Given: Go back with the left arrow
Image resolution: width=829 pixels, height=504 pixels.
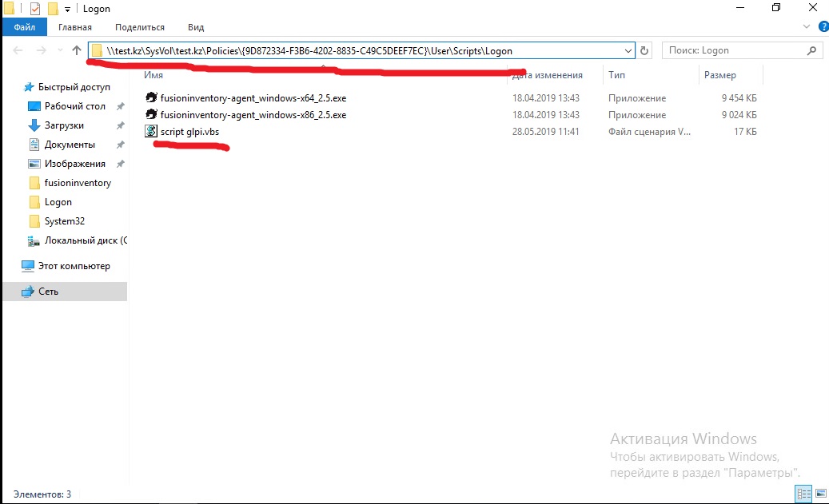Looking at the screenshot, I should tap(18, 50).
